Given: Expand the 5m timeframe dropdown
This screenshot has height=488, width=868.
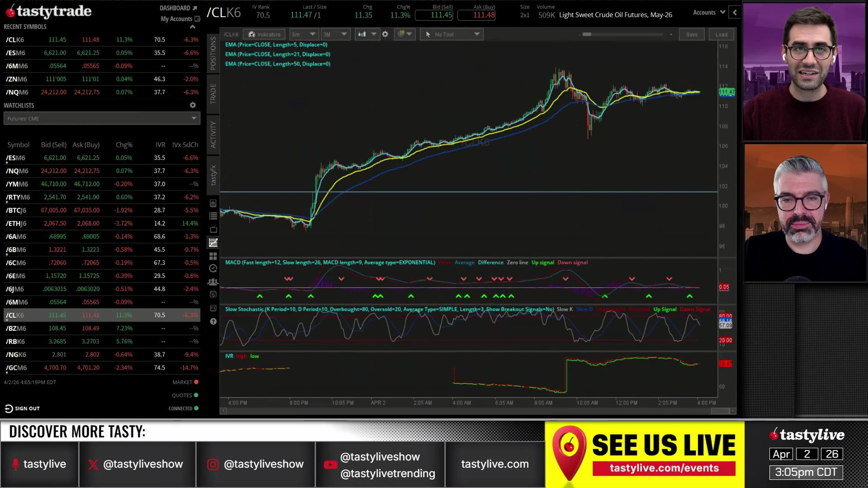Looking at the screenshot, I should (303, 34).
